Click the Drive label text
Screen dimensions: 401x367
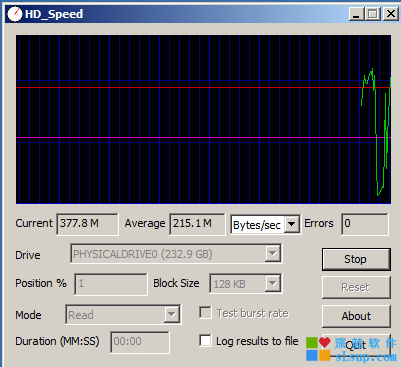(x=28, y=255)
